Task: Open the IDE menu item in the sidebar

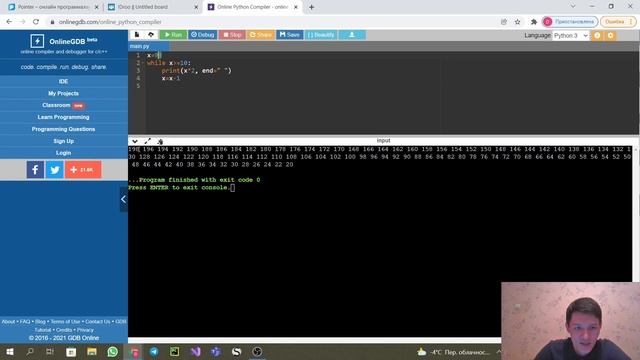Action: point(63,81)
